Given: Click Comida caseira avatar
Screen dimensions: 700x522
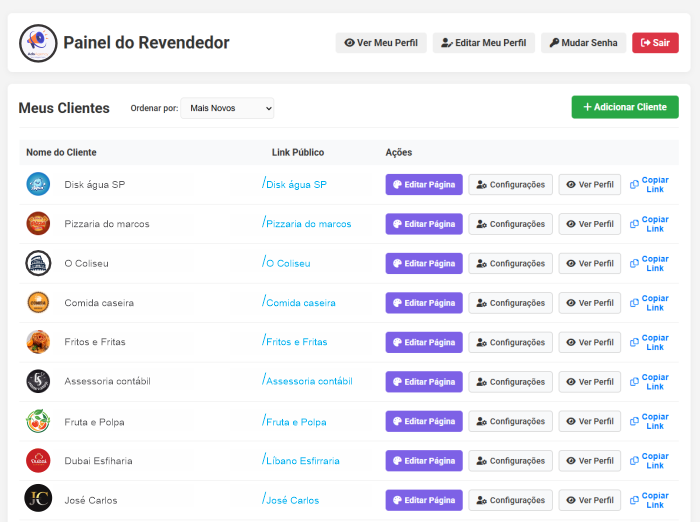Looking at the screenshot, I should point(38,302).
